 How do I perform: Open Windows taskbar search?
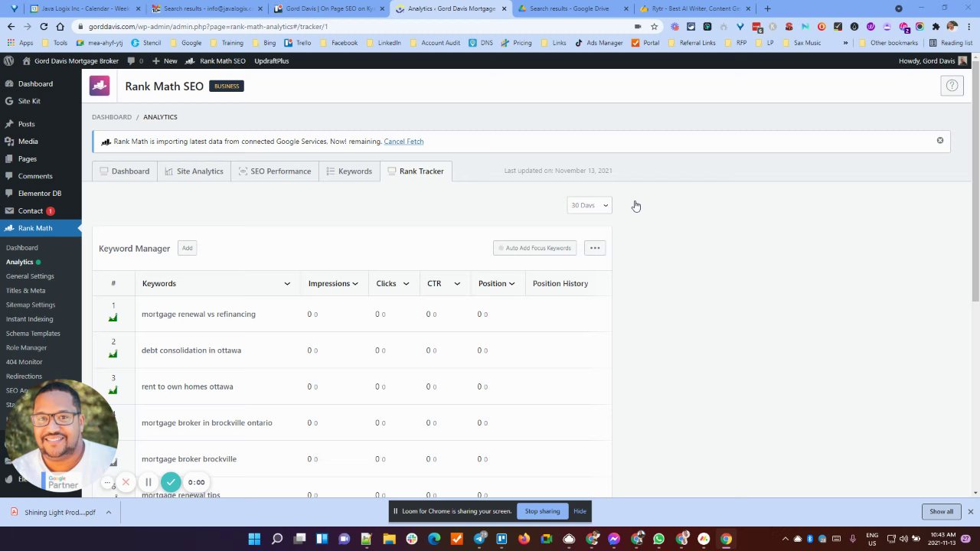tap(277, 539)
